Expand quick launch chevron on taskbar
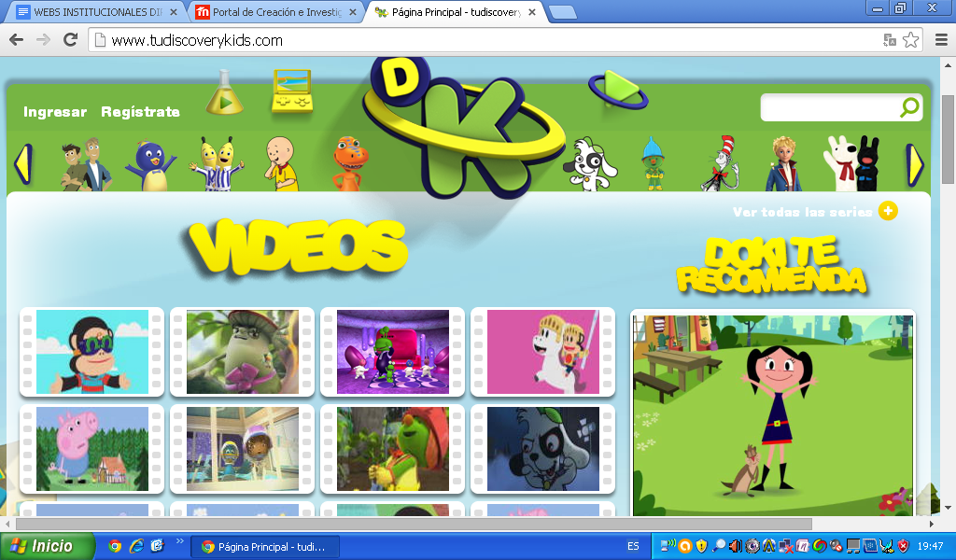 point(180,540)
